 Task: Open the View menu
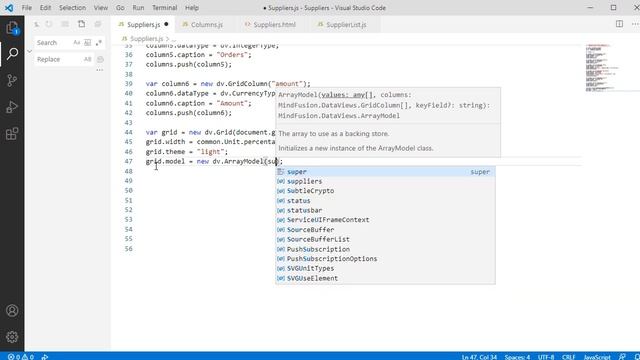pos(100,7)
